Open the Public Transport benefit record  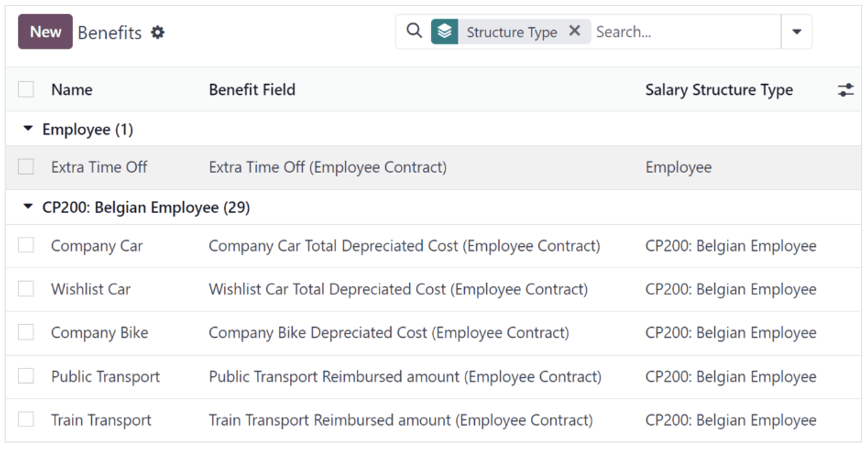point(106,377)
